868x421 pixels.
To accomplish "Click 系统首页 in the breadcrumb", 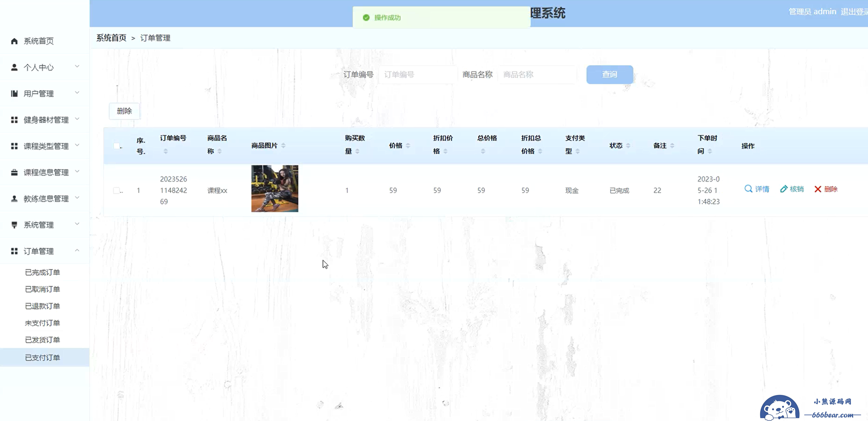I will coord(111,38).
